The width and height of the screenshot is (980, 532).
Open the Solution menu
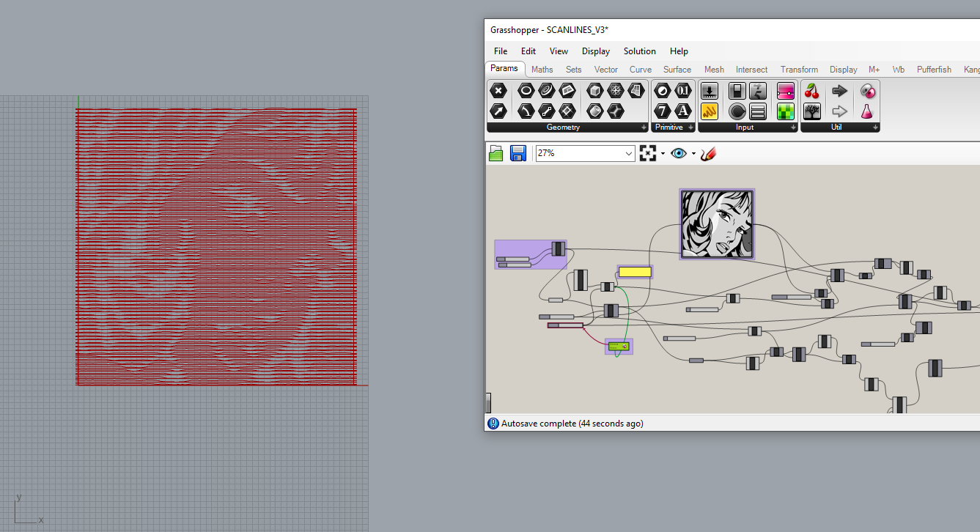pos(639,51)
